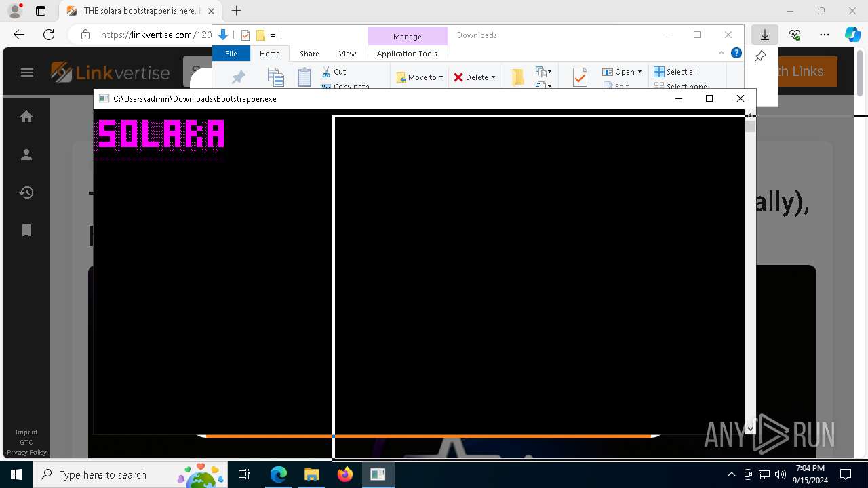Customize Explorer Quick Access Toolbar dropdown
The image size is (868, 488).
pyautogui.click(x=273, y=35)
